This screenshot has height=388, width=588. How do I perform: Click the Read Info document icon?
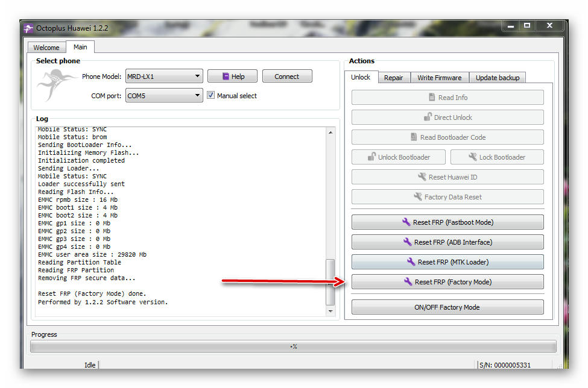pos(432,98)
